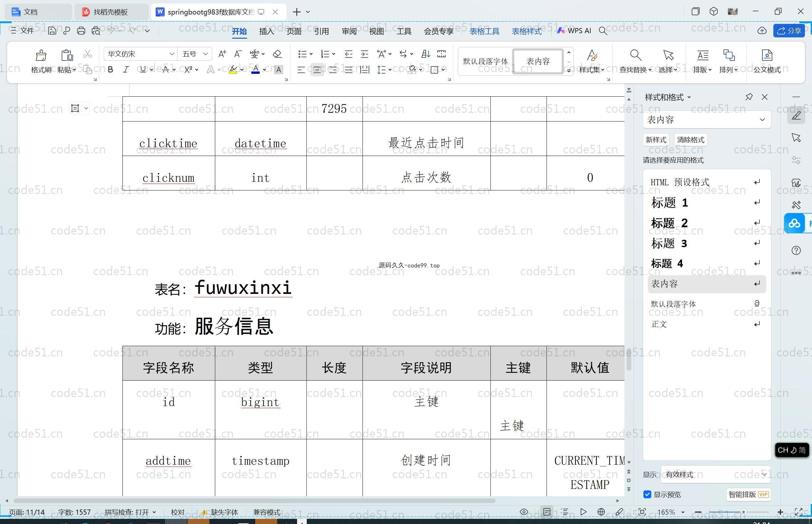Screen dimensions: 812x524
Task: Expand the style gallery more arrow
Action: coord(569,71)
